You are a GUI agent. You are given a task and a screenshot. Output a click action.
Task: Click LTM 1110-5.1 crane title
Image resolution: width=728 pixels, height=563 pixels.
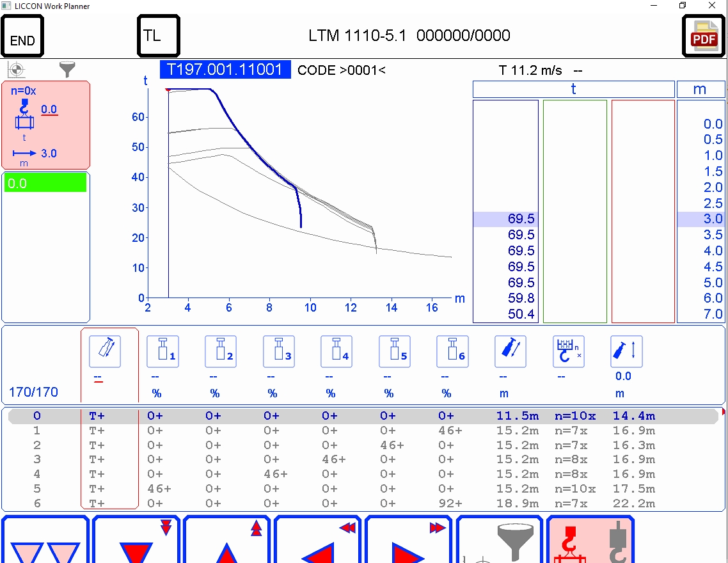357,35
